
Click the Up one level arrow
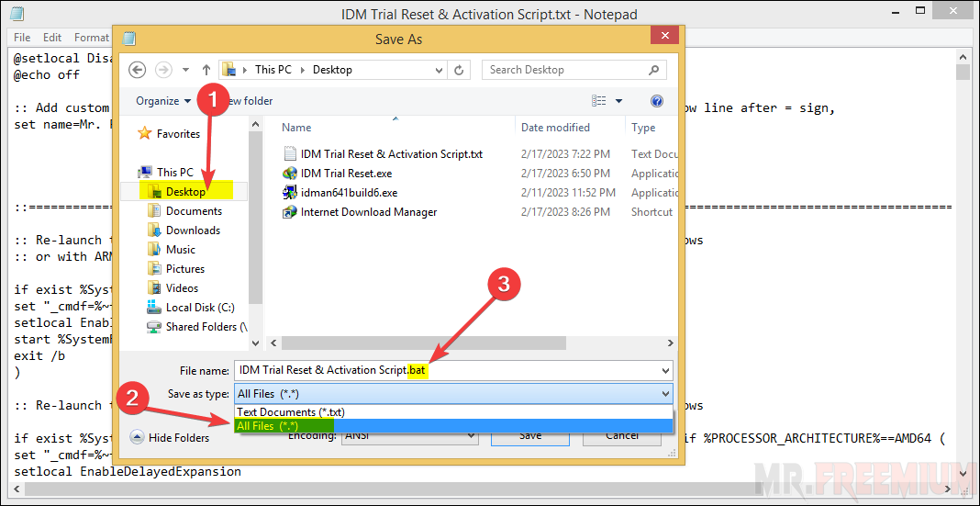[x=206, y=70]
